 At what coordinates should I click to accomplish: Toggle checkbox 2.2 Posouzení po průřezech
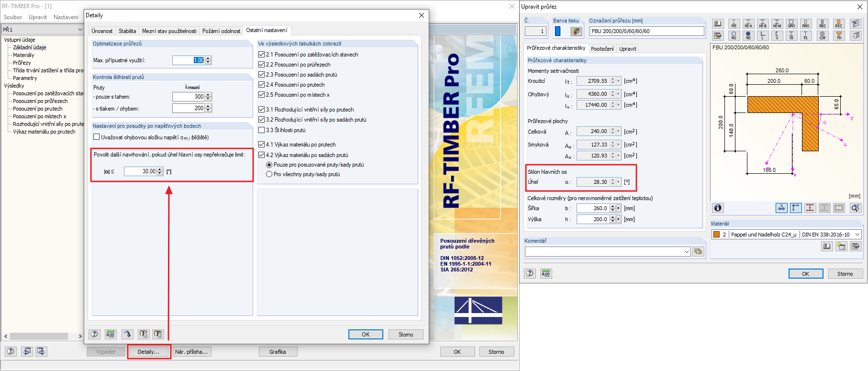point(261,65)
